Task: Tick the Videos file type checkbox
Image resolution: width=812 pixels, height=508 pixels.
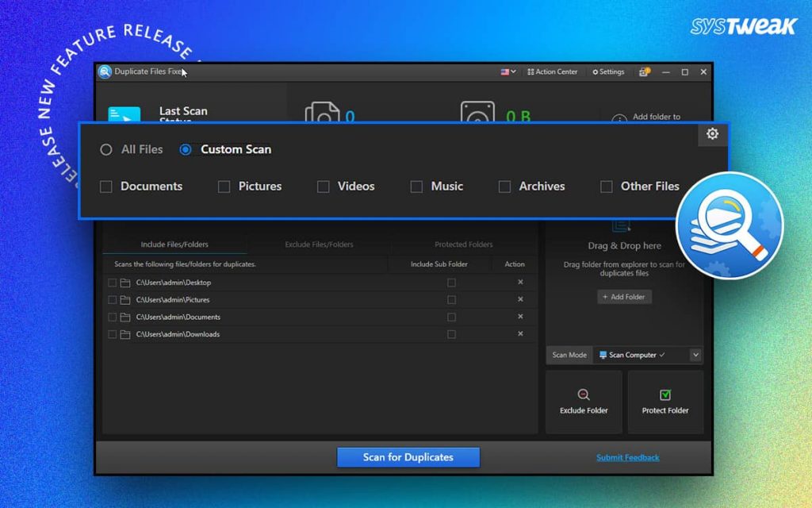Action: (324, 187)
